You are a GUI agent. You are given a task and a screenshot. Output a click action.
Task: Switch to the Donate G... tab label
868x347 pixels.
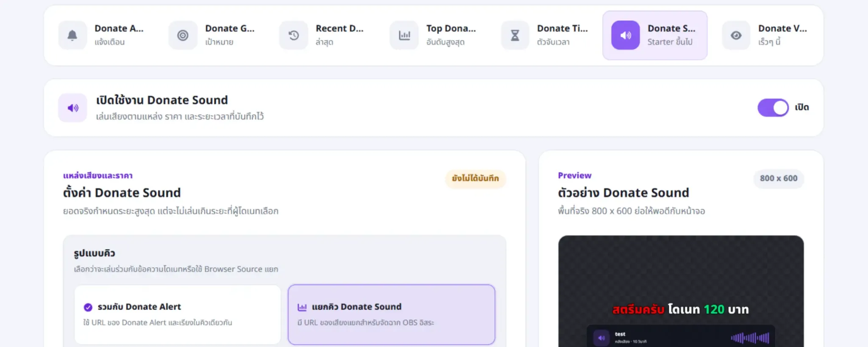click(x=230, y=28)
